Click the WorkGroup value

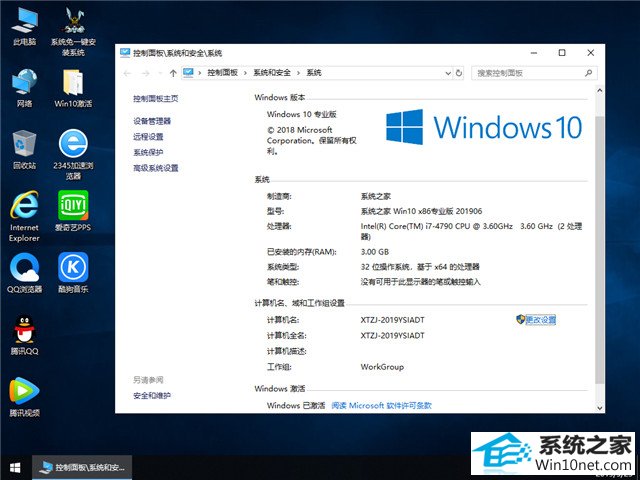click(x=382, y=367)
